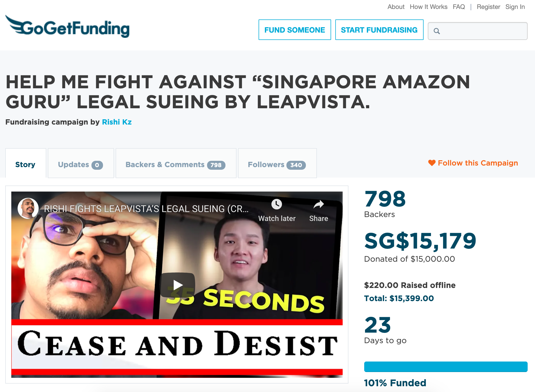The image size is (535, 392).
Task: Click the Fund Someone button
Action: click(295, 30)
